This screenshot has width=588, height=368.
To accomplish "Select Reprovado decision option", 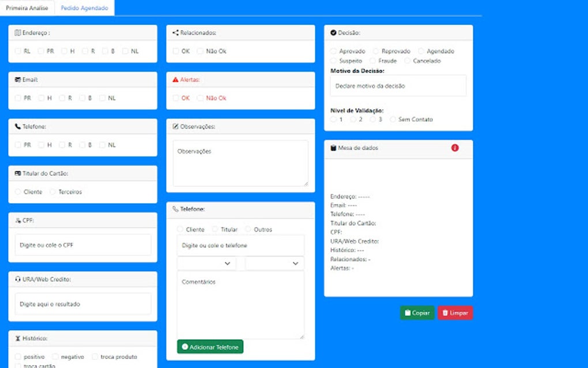I will [376, 51].
